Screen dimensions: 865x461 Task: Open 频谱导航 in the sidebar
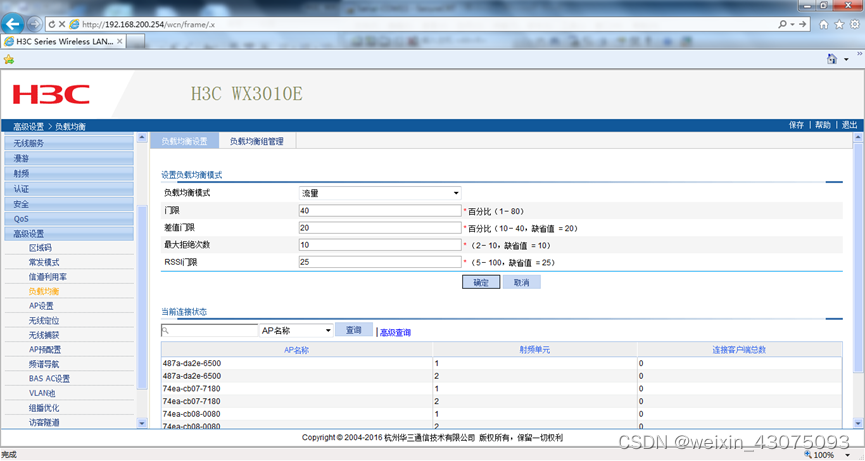[x=44, y=364]
